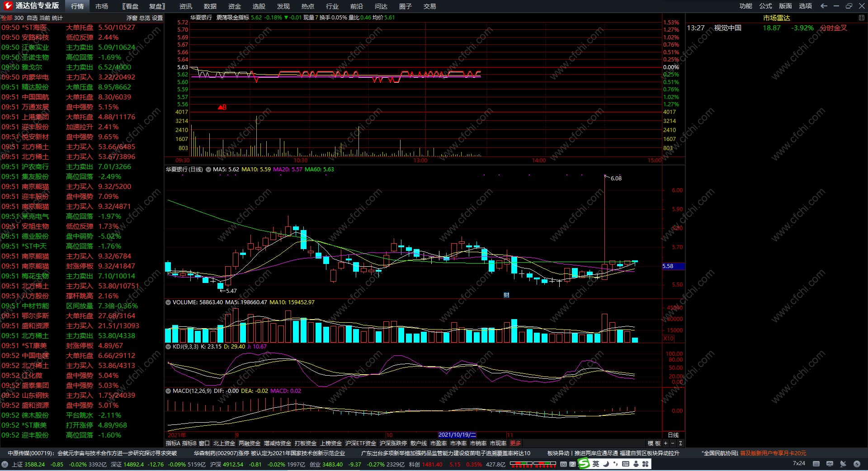
Task: Select the 统计 filter tab
Action: (57, 18)
